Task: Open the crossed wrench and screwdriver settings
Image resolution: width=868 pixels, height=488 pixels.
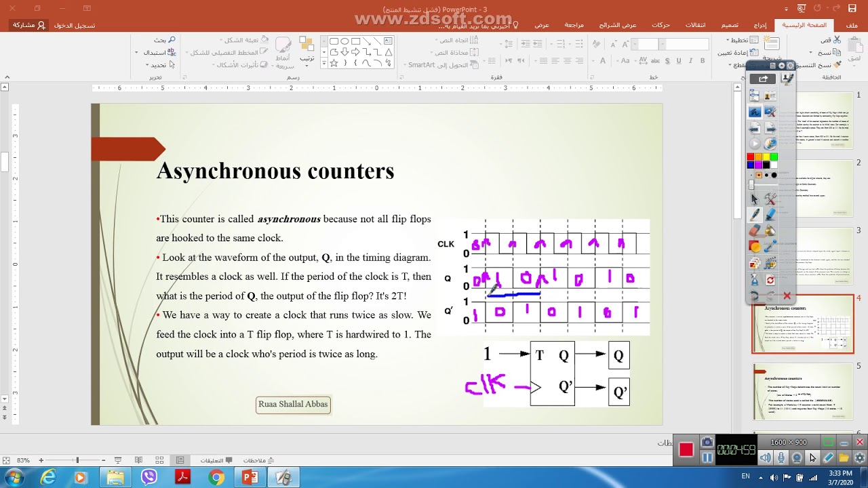Action: (x=770, y=199)
